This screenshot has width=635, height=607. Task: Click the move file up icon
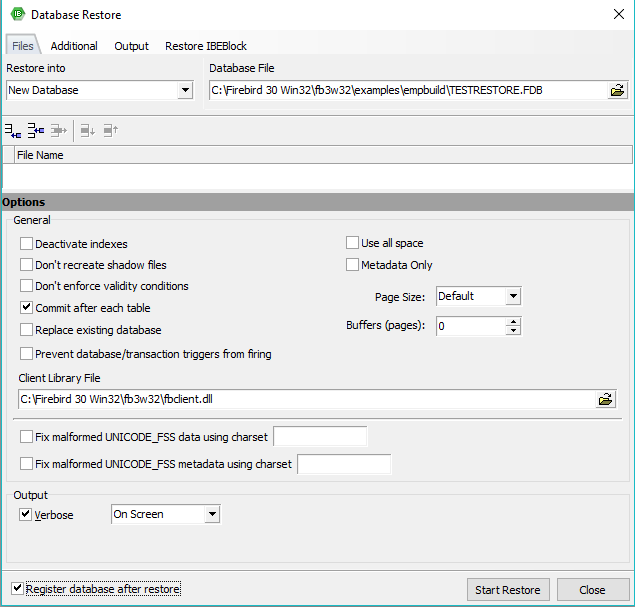[x=111, y=131]
